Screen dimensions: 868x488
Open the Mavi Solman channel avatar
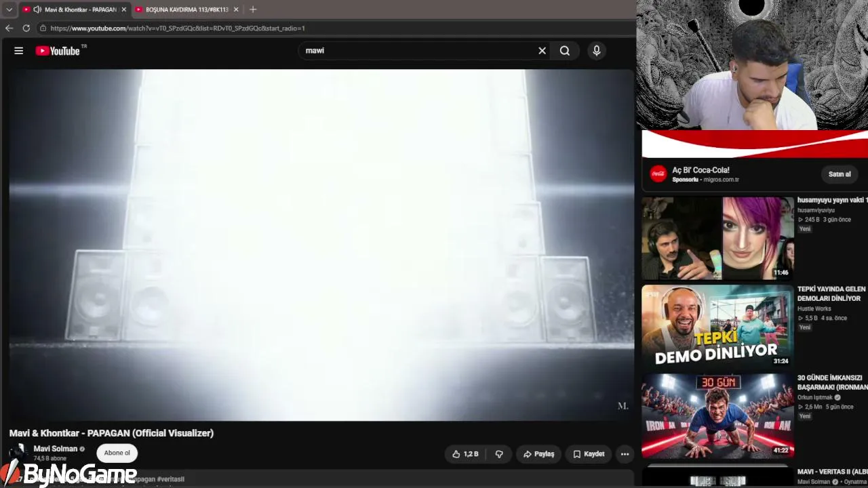[18, 453]
